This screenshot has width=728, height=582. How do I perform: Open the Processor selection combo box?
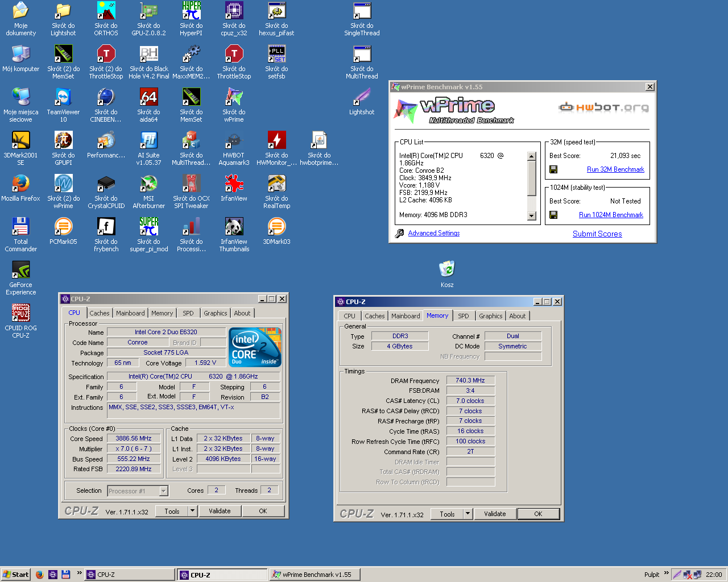coord(138,491)
